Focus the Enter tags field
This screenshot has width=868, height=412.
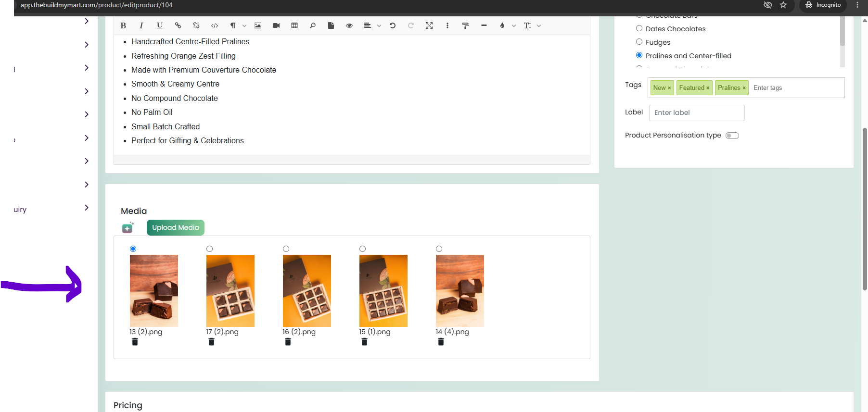click(x=796, y=88)
